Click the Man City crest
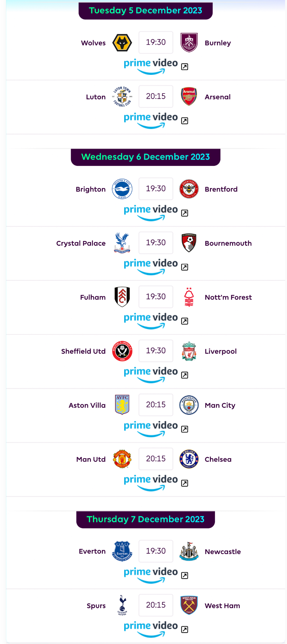Image resolution: width=287 pixels, height=644 pixels. coord(189,405)
